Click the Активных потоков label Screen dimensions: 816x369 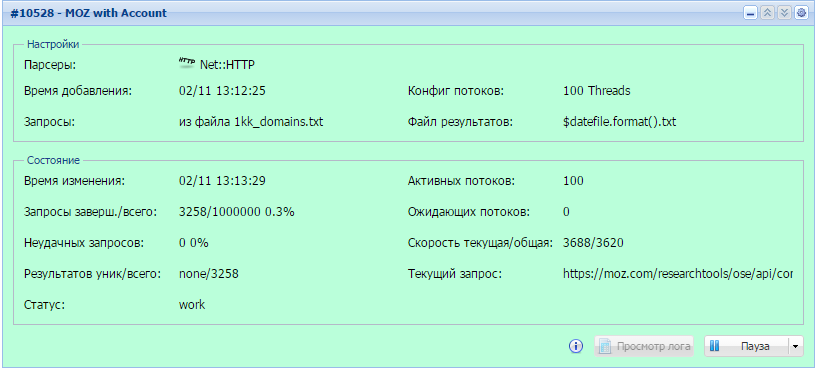tap(461, 181)
